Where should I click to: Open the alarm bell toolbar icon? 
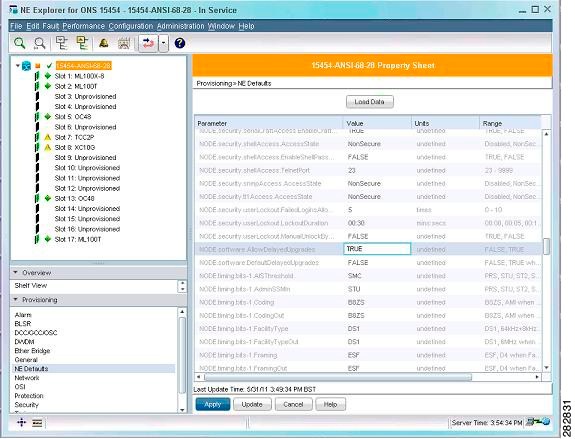tap(104, 43)
